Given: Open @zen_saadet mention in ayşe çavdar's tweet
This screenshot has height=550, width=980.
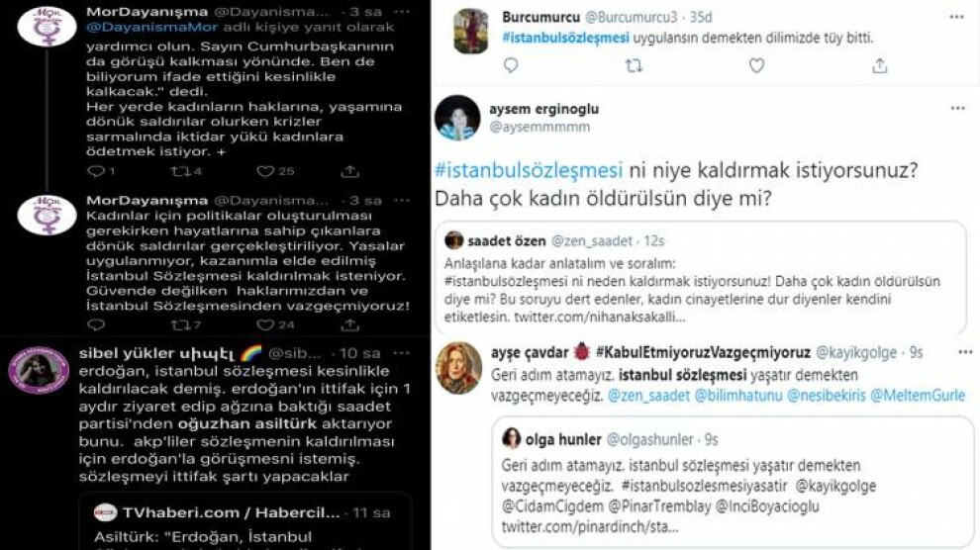Looking at the screenshot, I should coord(648,395).
